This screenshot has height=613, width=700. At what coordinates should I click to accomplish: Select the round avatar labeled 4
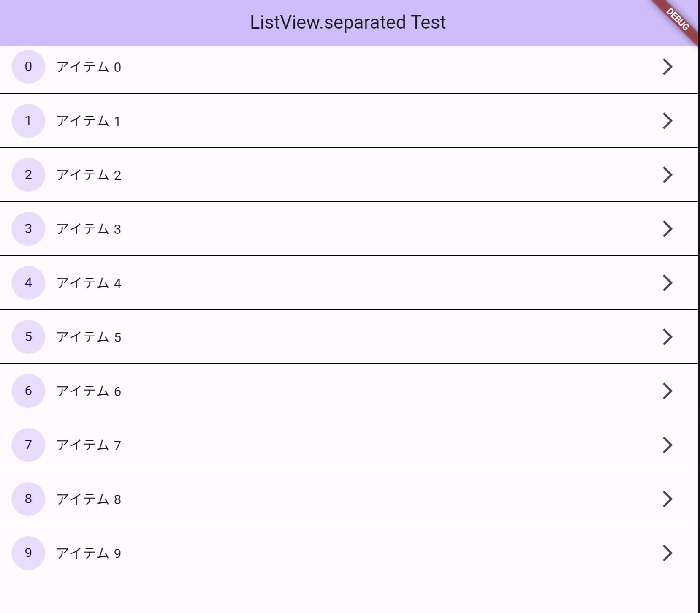point(28,283)
